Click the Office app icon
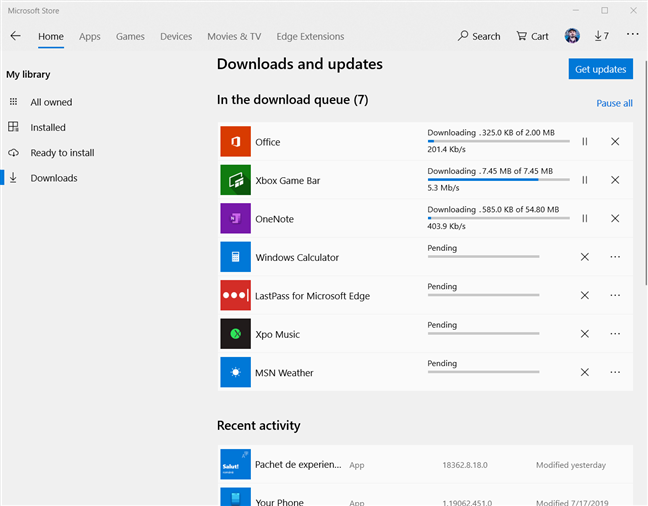The image size is (648, 506). click(235, 141)
